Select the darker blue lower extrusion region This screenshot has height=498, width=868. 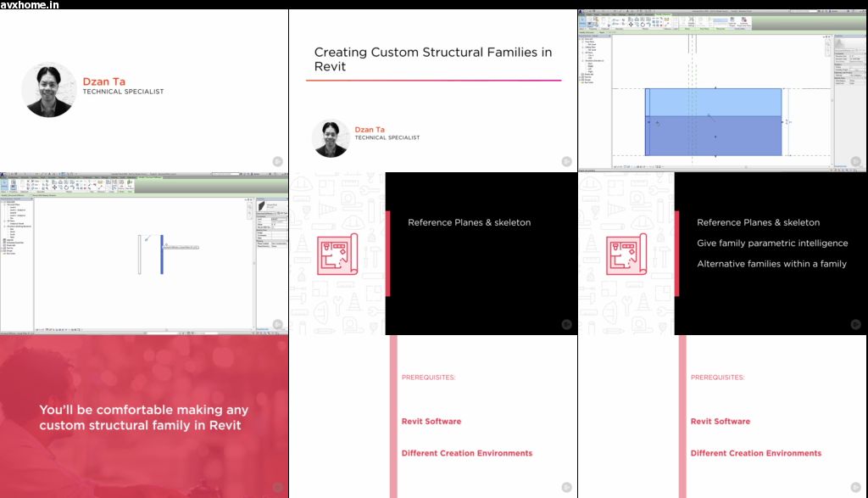point(714,136)
